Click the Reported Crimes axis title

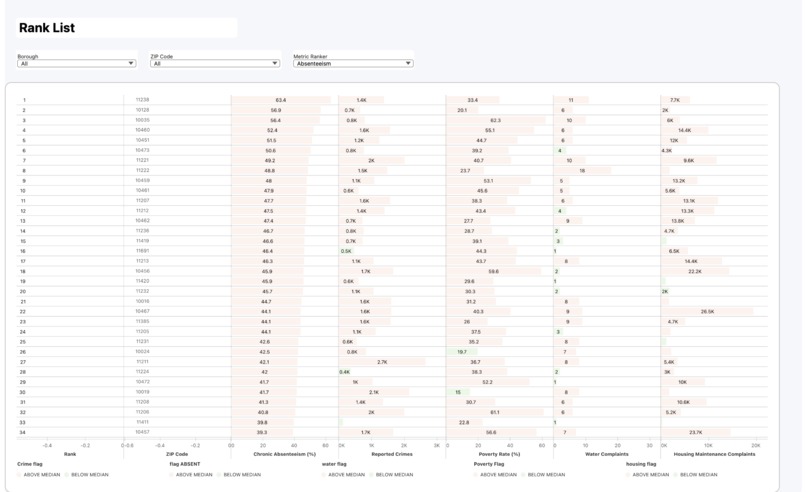(x=392, y=454)
